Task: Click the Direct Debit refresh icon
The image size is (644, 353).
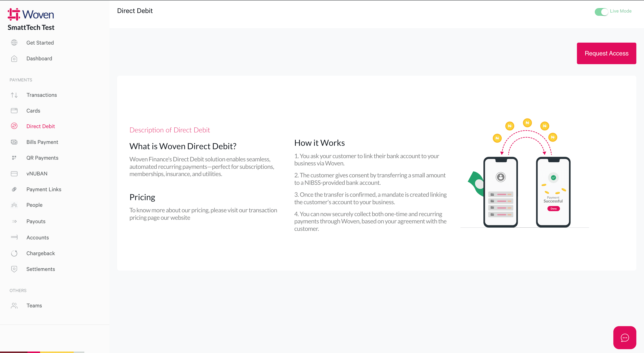Action: coord(14,126)
